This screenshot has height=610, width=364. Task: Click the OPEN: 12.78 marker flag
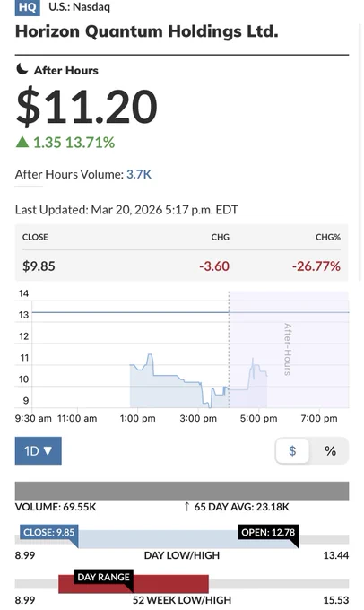[x=268, y=533]
